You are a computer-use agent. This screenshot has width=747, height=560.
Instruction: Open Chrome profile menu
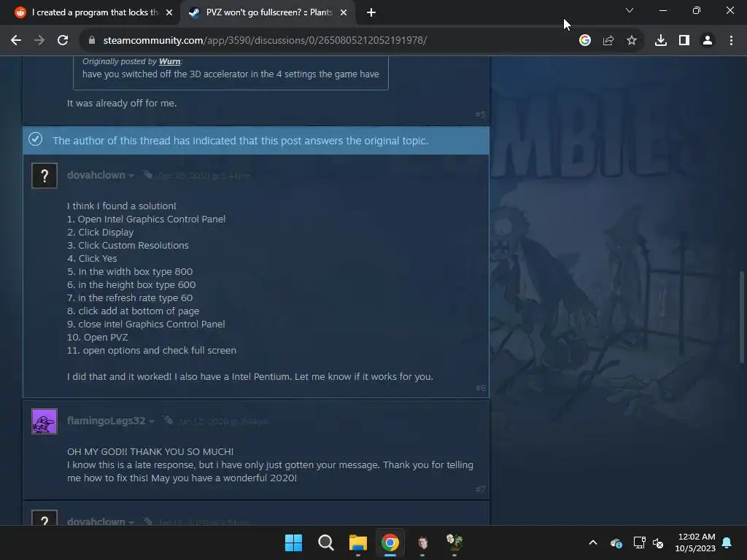click(708, 41)
